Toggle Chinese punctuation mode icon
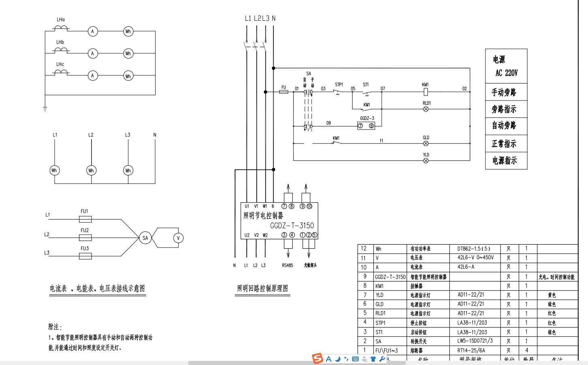588x365 pixels. [346, 359]
